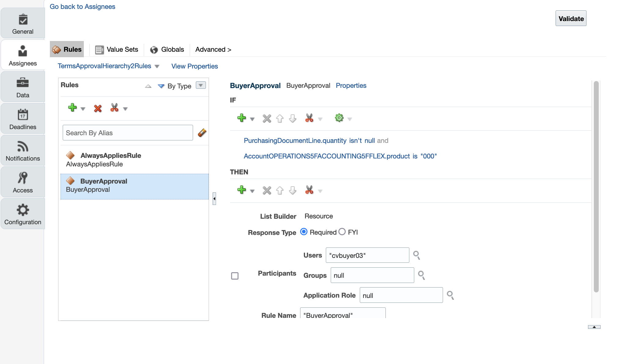
Task: Follow Go back to Assignees link
Action: 82,7
